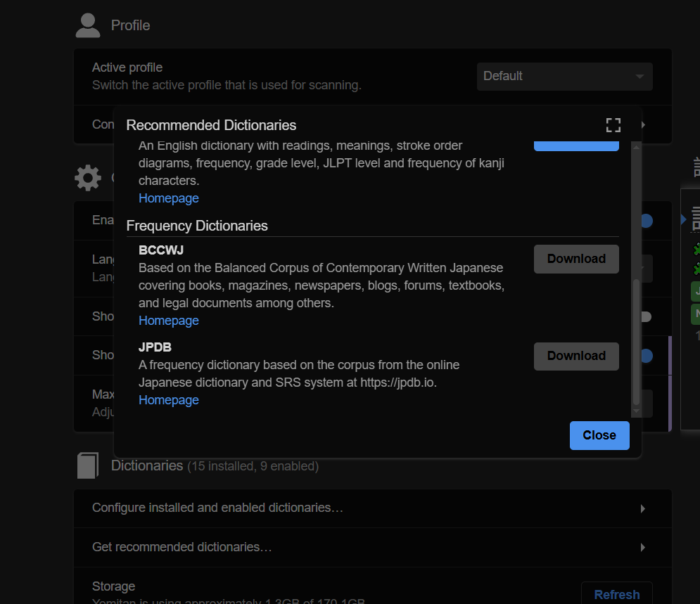This screenshot has height=604, width=700.
Task: Toggle the blue switch next to JPDB Download
Action: (646, 356)
